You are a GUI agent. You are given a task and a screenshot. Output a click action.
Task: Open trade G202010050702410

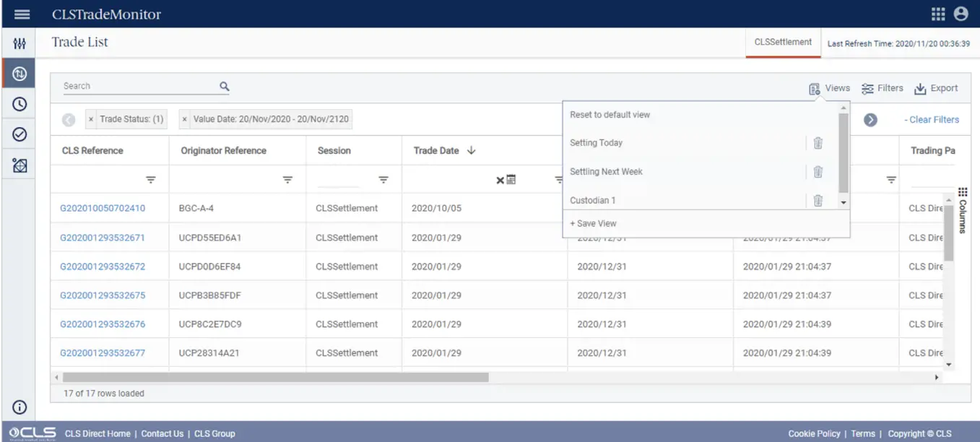[x=103, y=208]
